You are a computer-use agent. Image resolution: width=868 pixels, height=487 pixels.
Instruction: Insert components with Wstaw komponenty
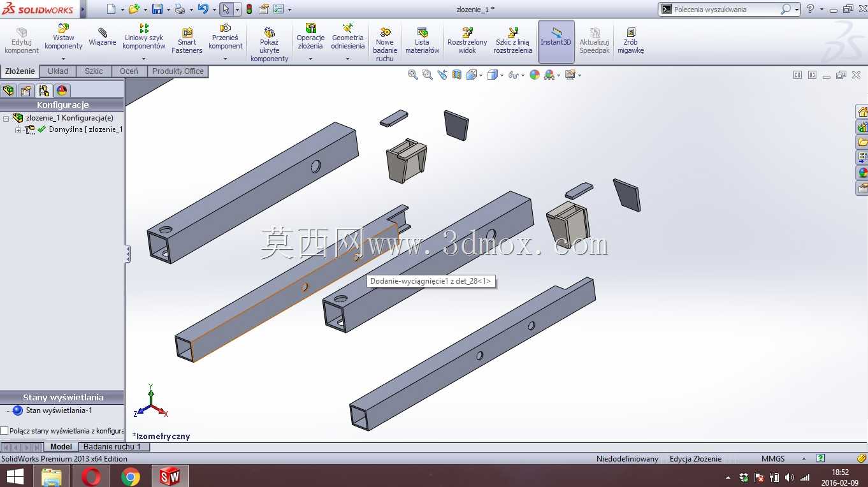click(64, 37)
